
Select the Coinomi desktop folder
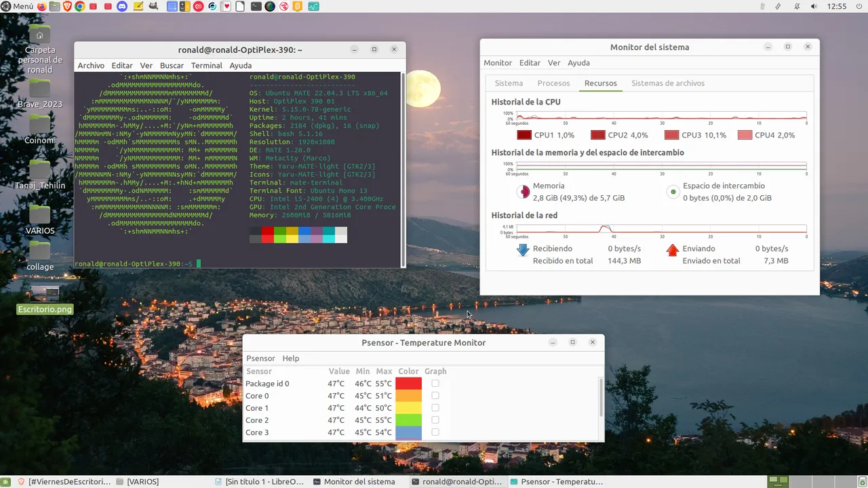coord(39,129)
